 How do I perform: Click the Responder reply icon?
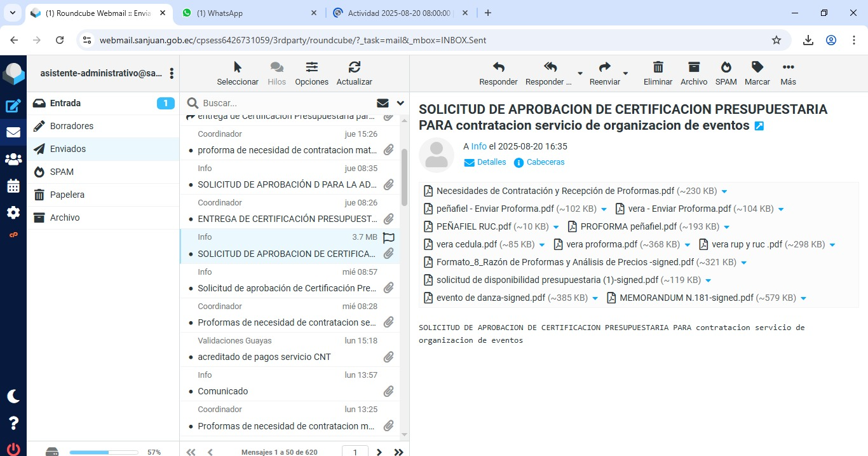point(498,68)
